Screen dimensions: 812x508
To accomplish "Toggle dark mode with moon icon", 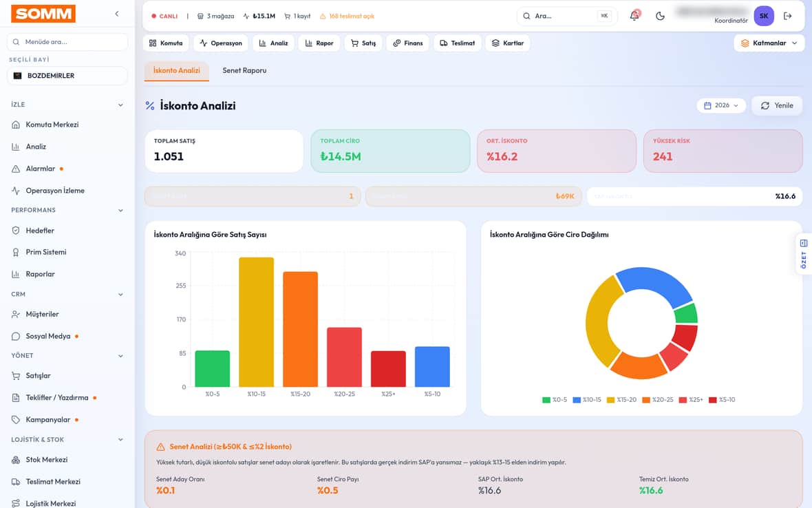I will 660,16.
